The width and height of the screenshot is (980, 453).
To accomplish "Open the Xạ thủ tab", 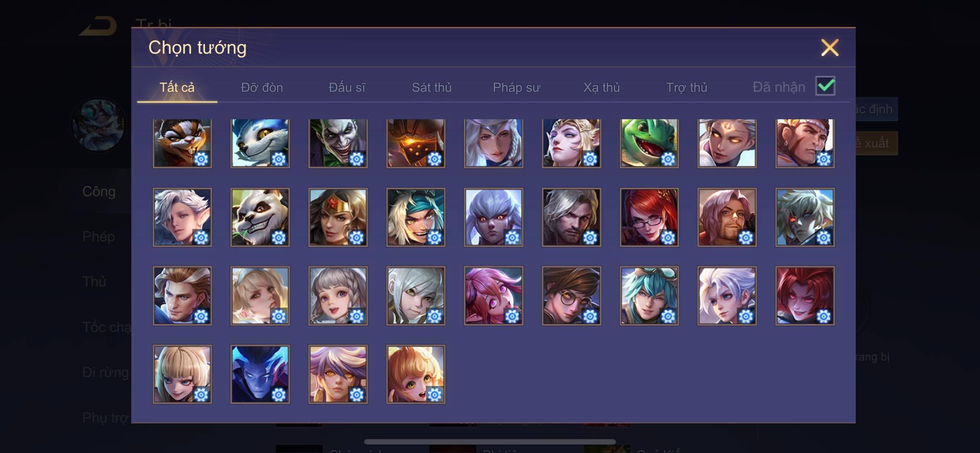I will click(x=601, y=88).
